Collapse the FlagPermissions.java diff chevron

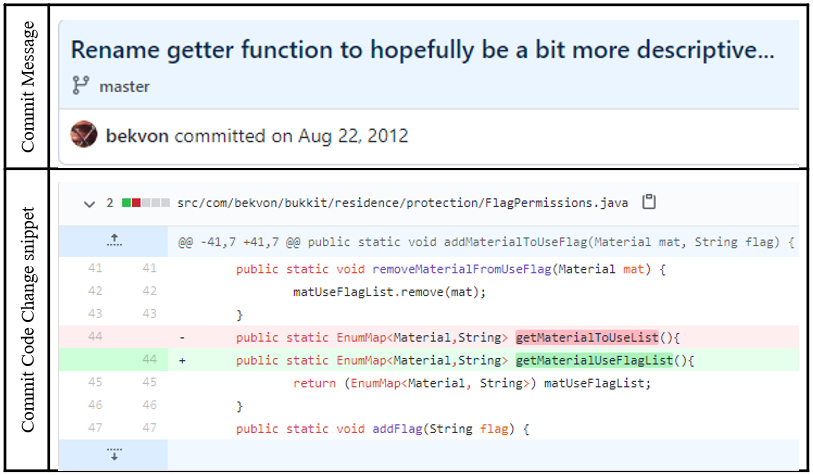(x=89, y=204)
